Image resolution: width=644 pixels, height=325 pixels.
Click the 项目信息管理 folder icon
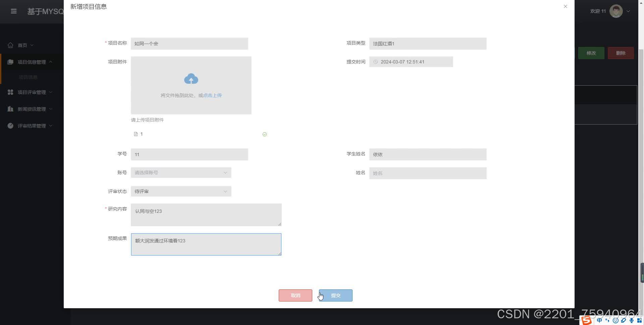(x=10, y=62)
